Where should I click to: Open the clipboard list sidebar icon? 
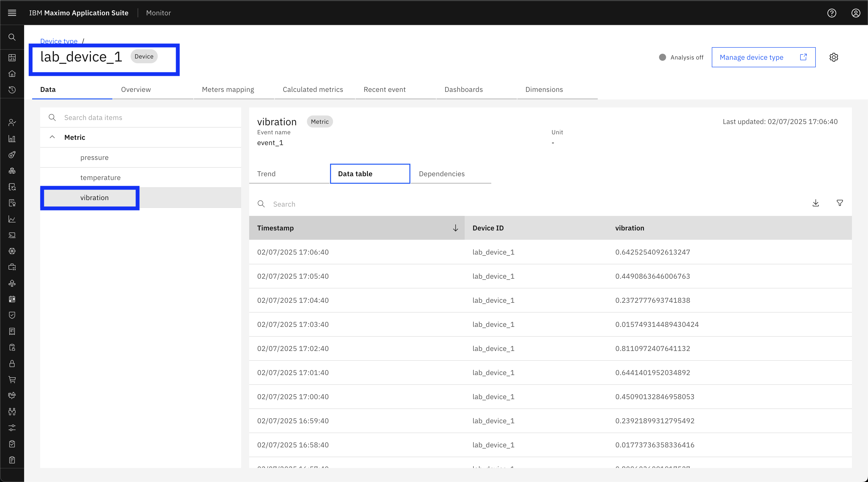click(x=12, y=460)
